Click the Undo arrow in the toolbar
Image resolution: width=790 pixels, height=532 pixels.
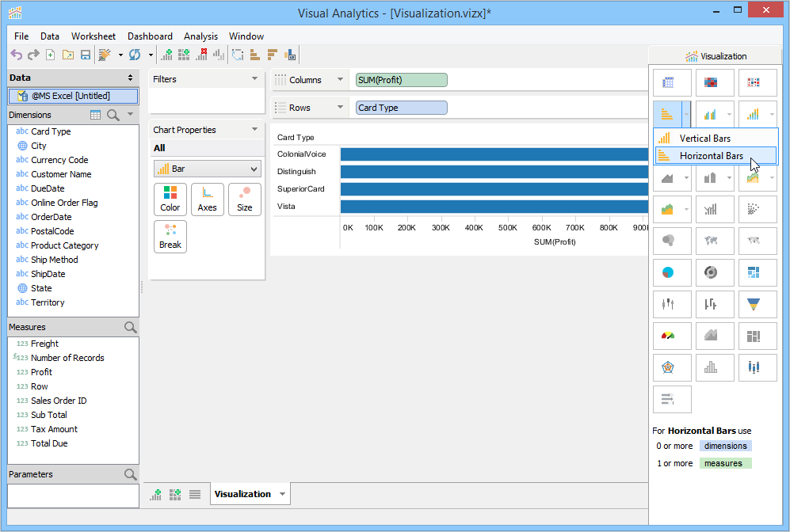click(16, 55)
